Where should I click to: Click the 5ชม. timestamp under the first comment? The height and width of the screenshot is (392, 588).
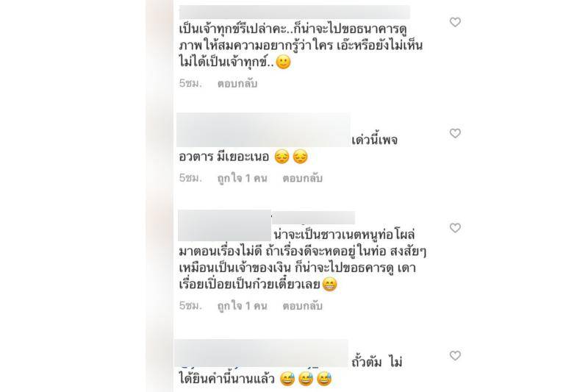(190, 83)
